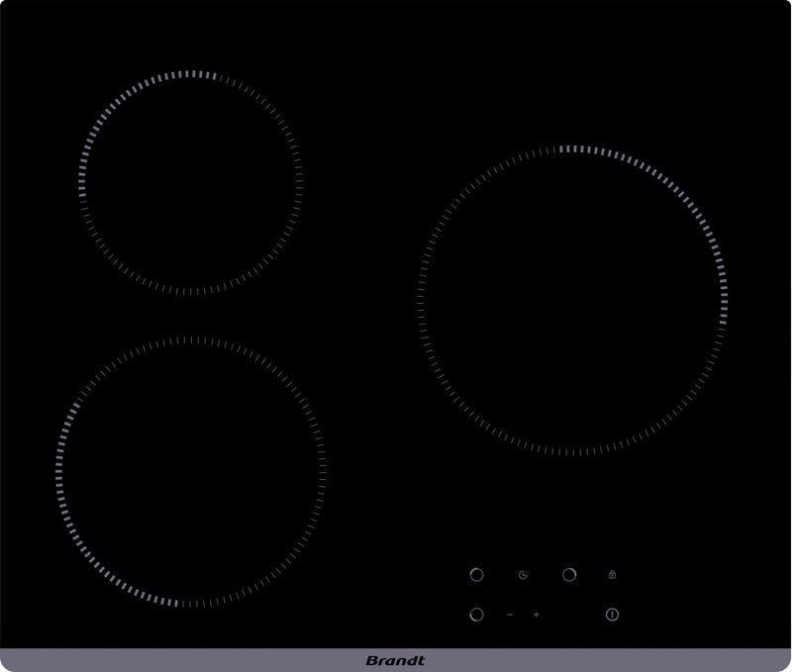Touch the child lock padlock icon
The image size is (792, 672).
[x=612, y=574]
